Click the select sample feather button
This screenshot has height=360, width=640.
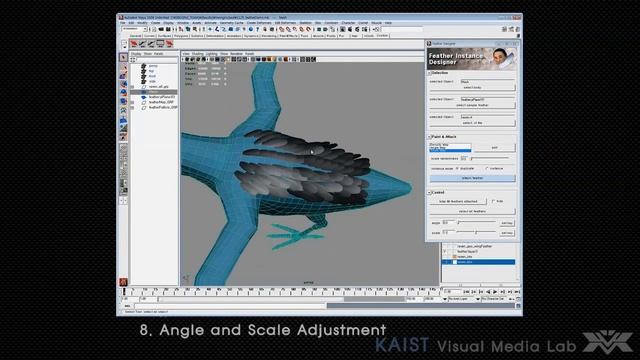(x=472, y=105)
